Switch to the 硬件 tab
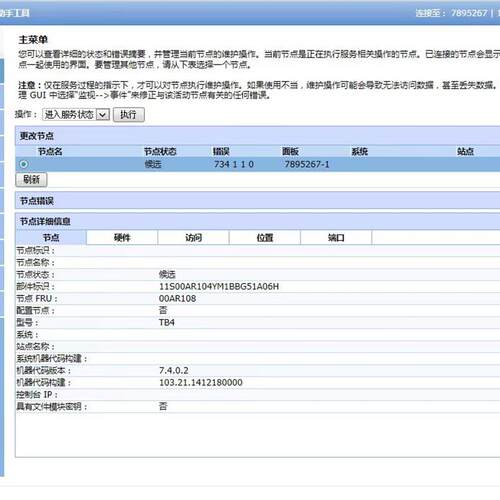Image resolution: width=500 pixels, height=500 pixels. click(122, 238)
